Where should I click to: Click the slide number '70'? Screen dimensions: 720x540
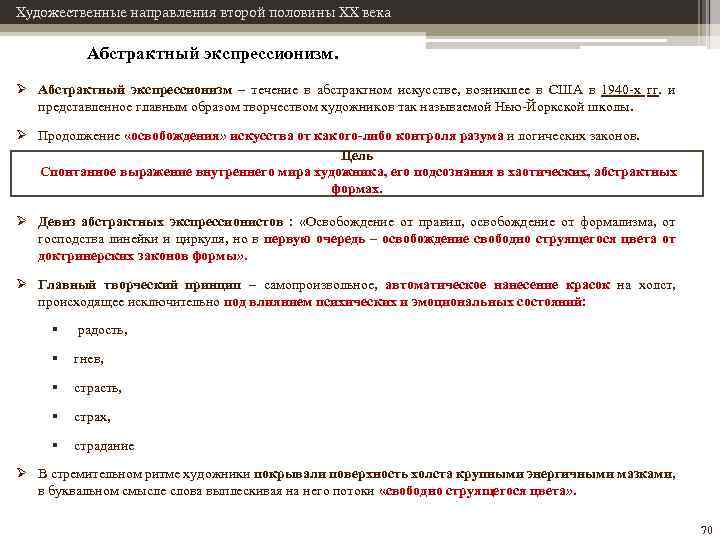[x=706, y=529]
